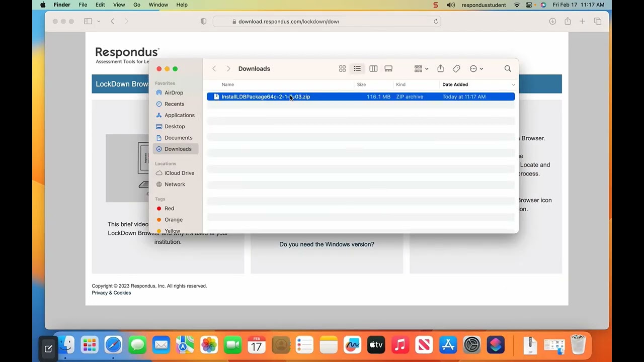Click the Wi-Fi icon in menu bar

coord(517,5)
